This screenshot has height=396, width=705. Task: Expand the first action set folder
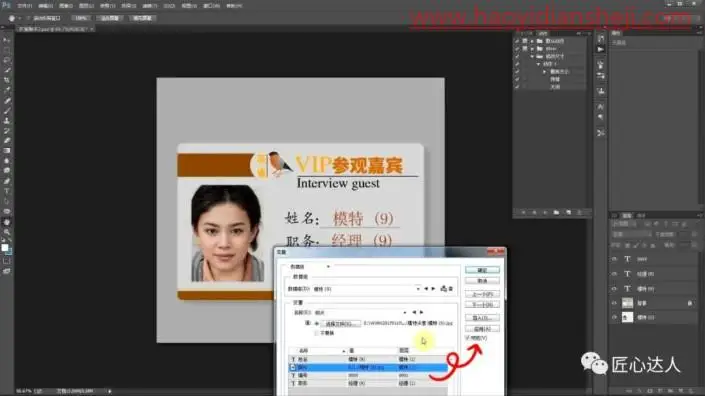(532, 41)
